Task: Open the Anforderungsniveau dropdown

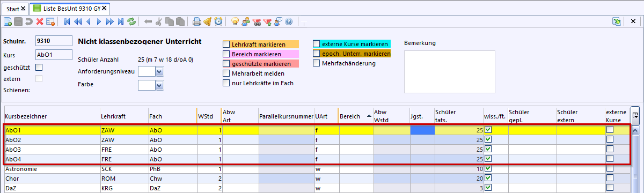Action: 159,72
